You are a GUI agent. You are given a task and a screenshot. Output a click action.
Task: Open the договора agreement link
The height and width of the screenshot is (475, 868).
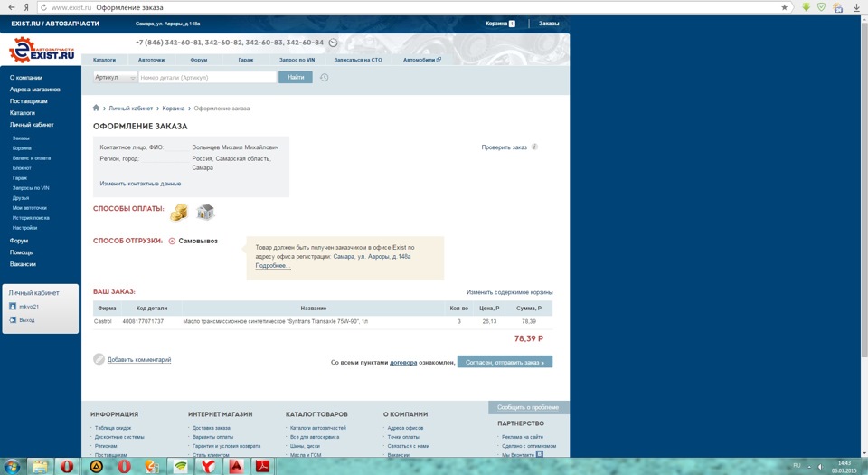[403, 363]
